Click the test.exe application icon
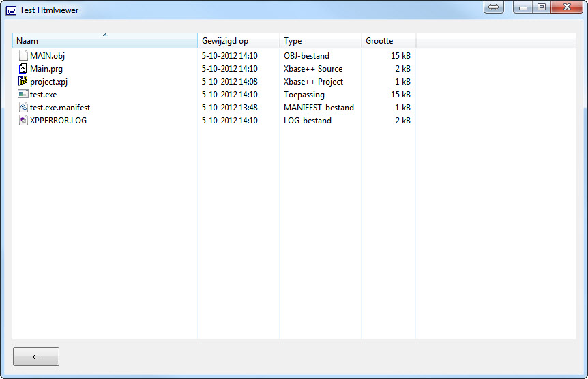This screenshot has width=588, height=379. click(23, 95)
